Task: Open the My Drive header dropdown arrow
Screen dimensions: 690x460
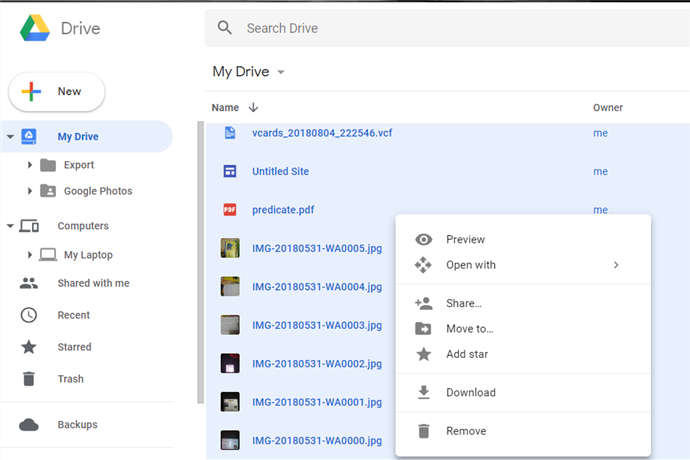Action: [x=281, y=72]
